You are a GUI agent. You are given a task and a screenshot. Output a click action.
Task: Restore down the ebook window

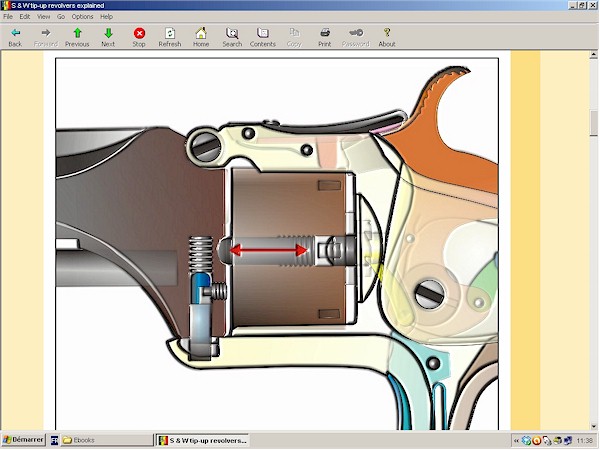pos(582,5)
